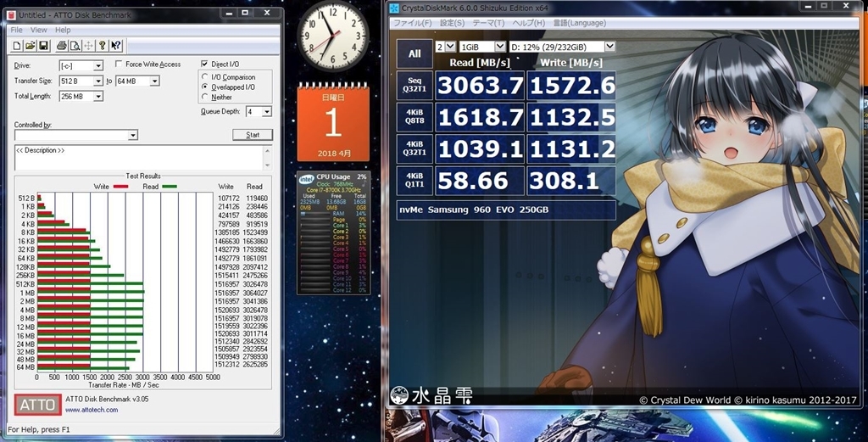Click 1 MB read result 3064027
This screenshot has width=868, height=442.
[x=254, y=293]
